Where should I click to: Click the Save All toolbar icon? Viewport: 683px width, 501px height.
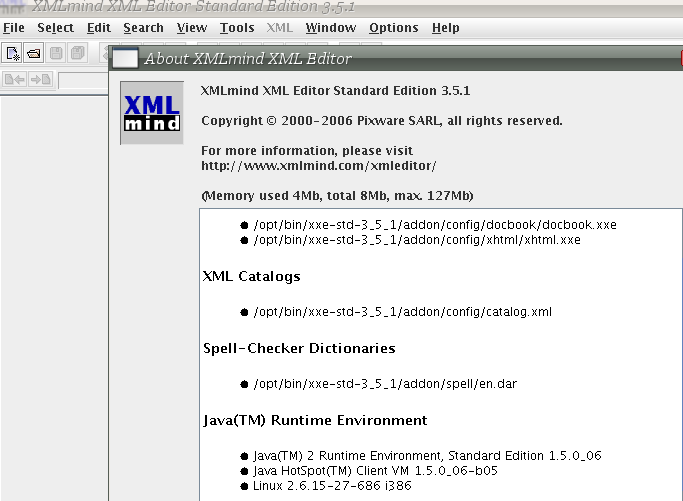77,53
